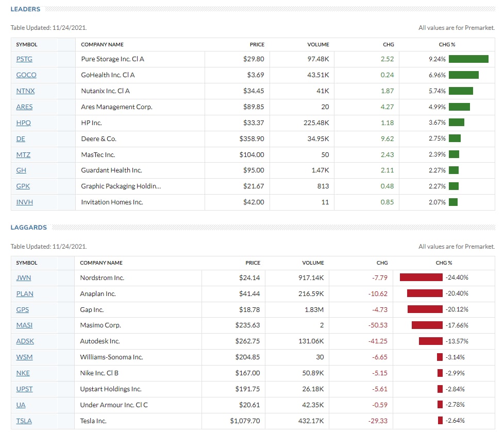Open the DE ticker link

[21, 139]
